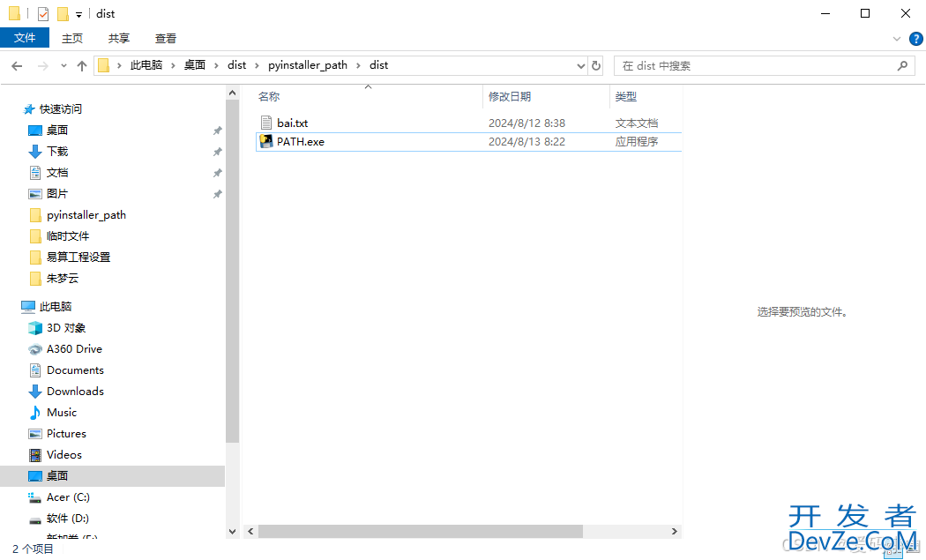Viewport: 926px width, 560px height.
Task: Open the address bar history dropdown
Action: point(581,65)
